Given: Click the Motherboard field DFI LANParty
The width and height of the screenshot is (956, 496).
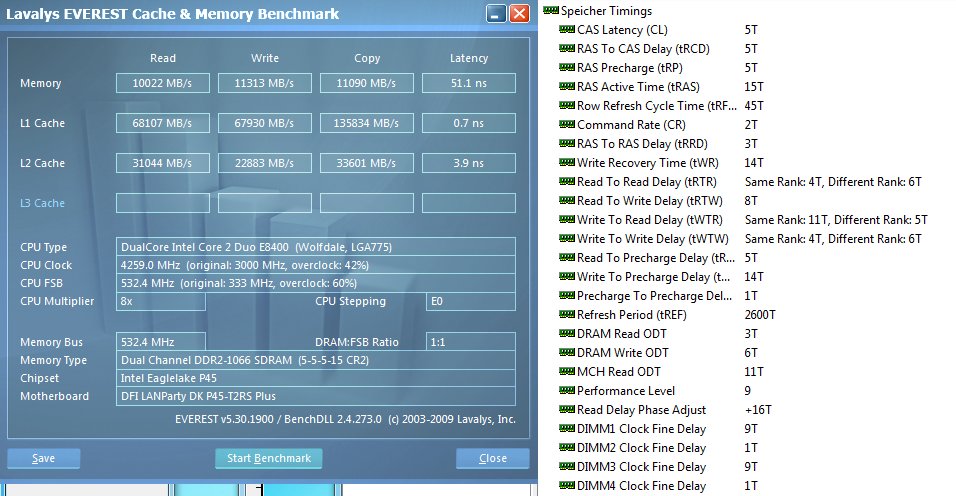Looking at the screenshot, I should pyautogui.click(x=316, y=396).
